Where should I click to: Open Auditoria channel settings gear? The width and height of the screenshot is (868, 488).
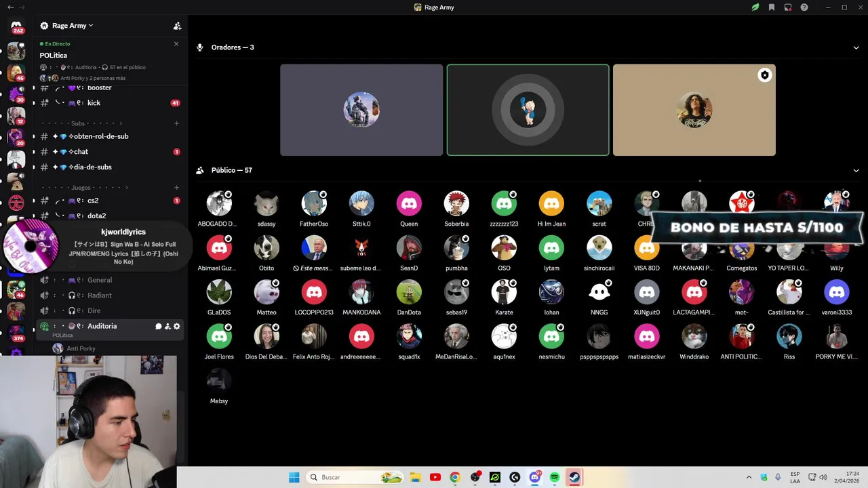click(177, 326)
